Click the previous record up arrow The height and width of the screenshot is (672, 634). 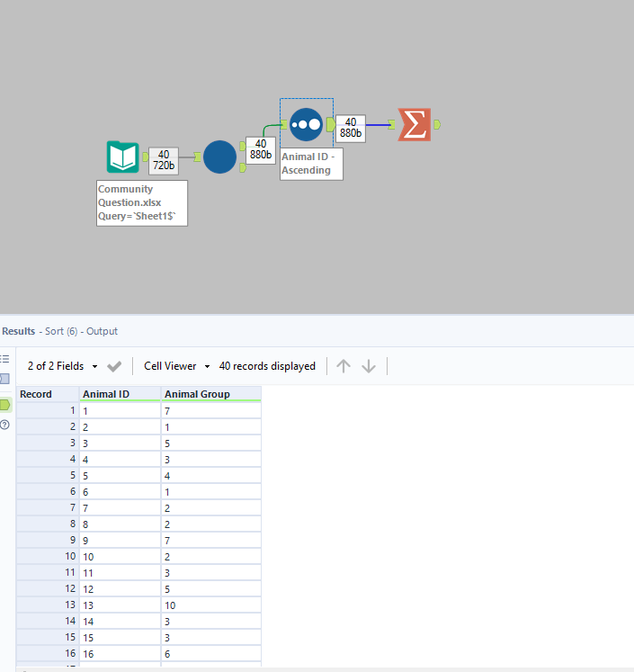tap(344, 366)
